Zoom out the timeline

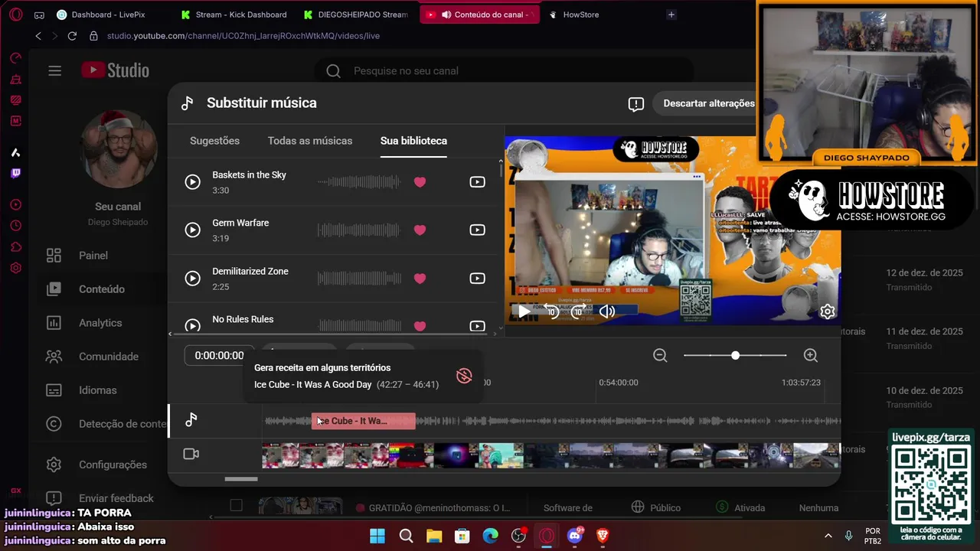(x=660, y=355)
